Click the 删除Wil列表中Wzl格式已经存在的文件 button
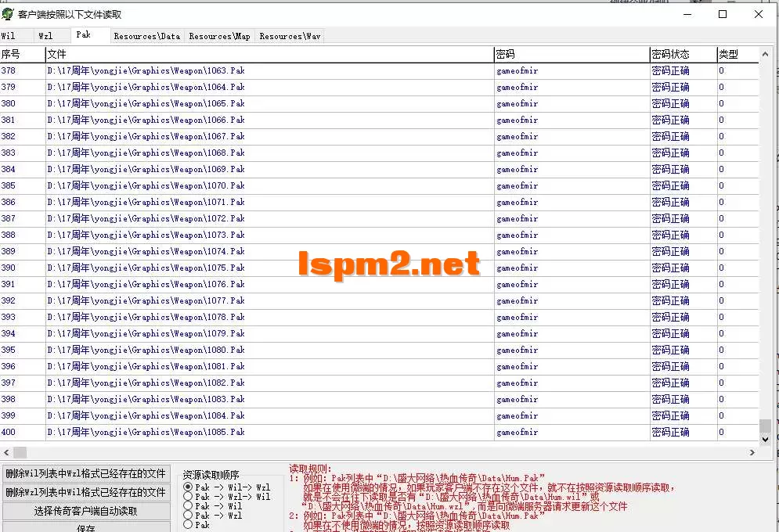This screenshot has height=532, width=779. [86, 476]
